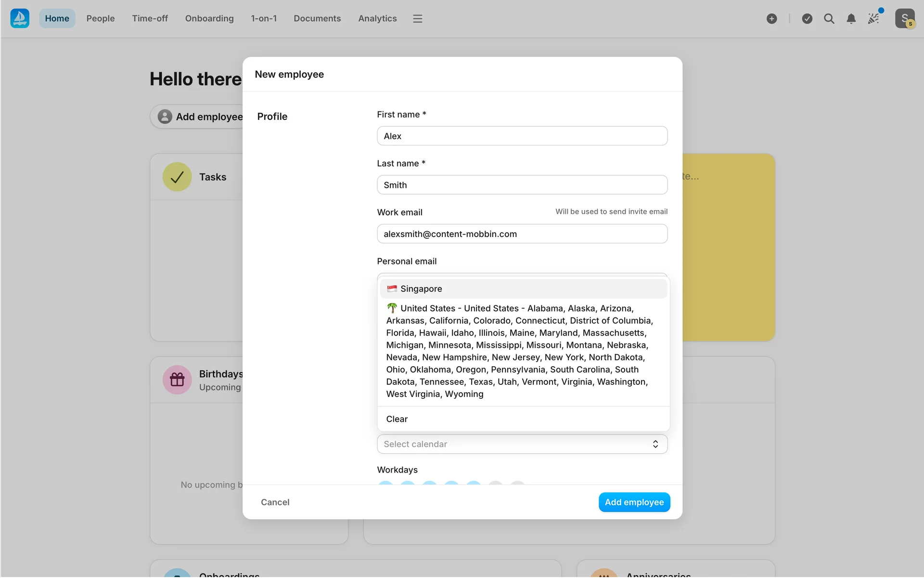The image size is (924, 578).
Task: Click Cancel in the New employee dialog
Action: [x=275, y=502]
